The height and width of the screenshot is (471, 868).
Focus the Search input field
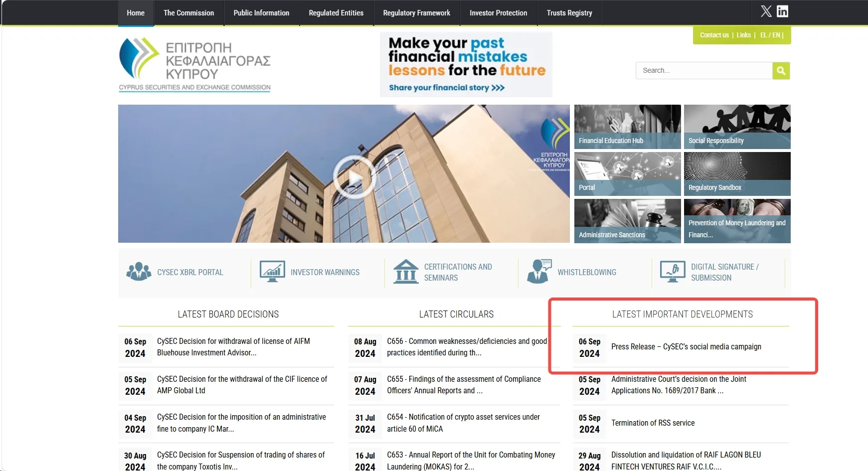tap(704, 71)
